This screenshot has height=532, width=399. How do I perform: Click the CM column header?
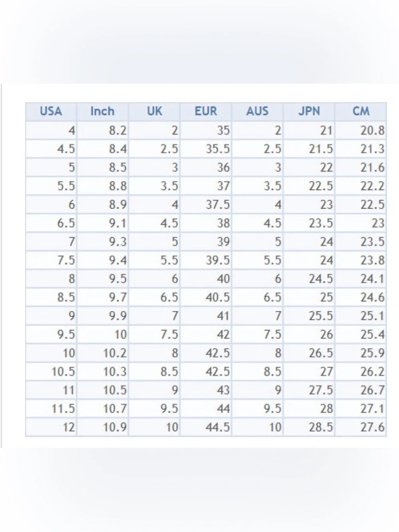pyautogui.click(x=361, y=111)
